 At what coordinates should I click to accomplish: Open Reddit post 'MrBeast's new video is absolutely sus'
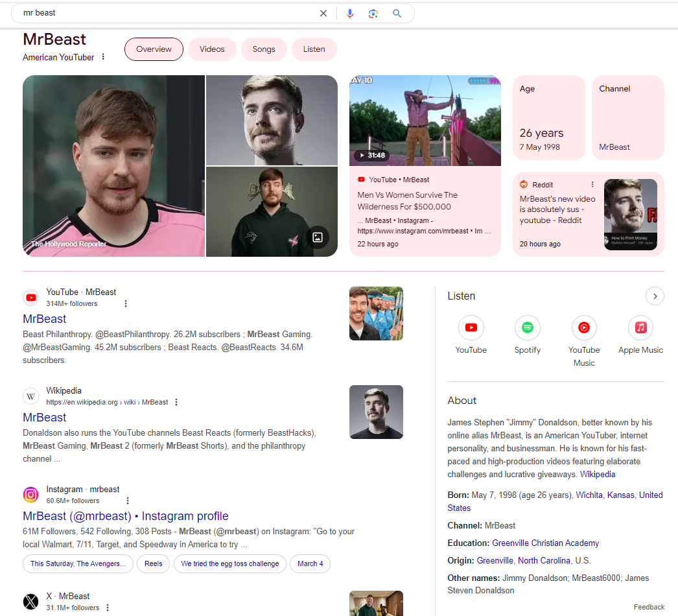tap(557, 209)
